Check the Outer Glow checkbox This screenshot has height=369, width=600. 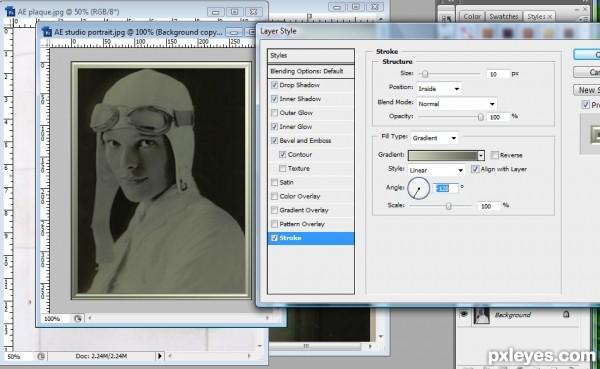point(274,113)
